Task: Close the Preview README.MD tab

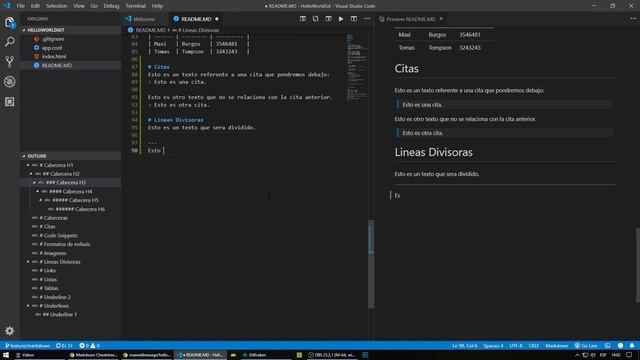Action: pyautogui.click(x=441, y=19)
